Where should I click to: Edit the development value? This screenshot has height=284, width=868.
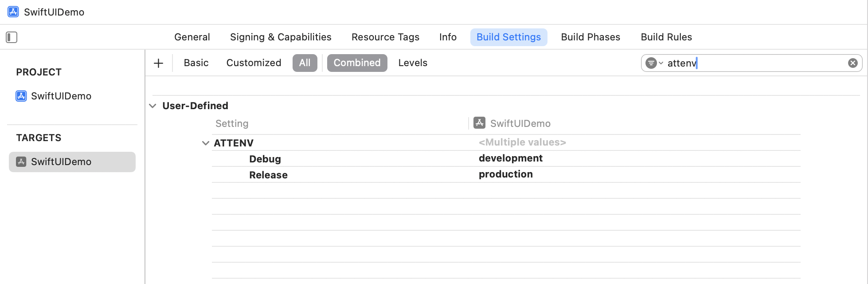(x=510, y=158)
